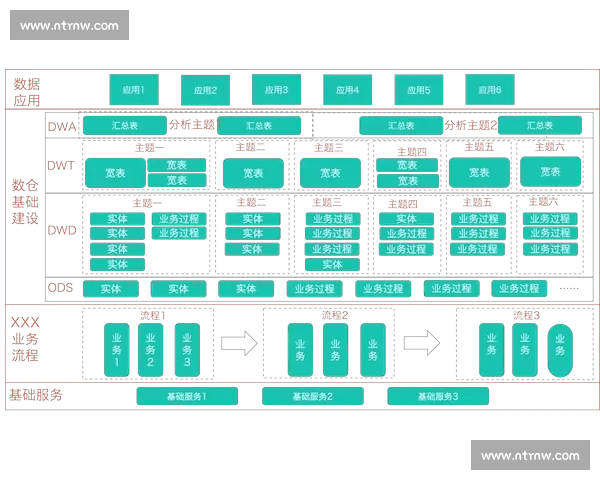The image size is (600, 480).
Task: Select the ODS row label
Action: [61, 288]
